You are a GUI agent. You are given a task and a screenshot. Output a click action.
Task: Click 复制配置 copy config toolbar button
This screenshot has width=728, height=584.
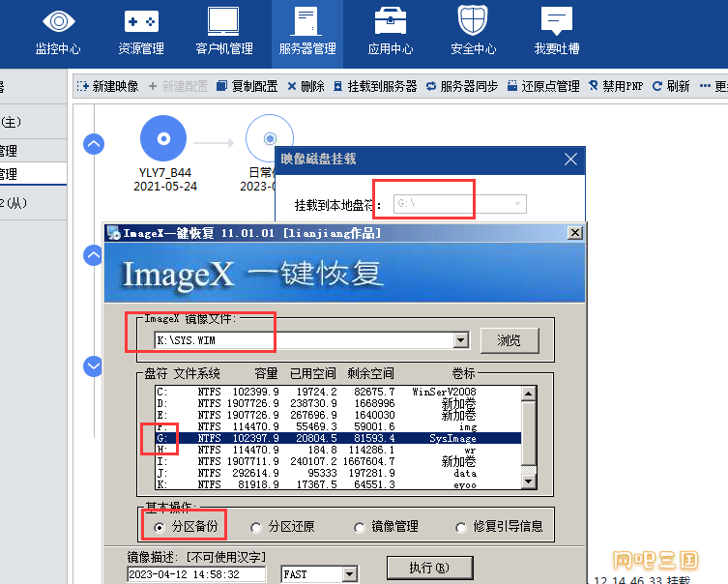point(247,86)
